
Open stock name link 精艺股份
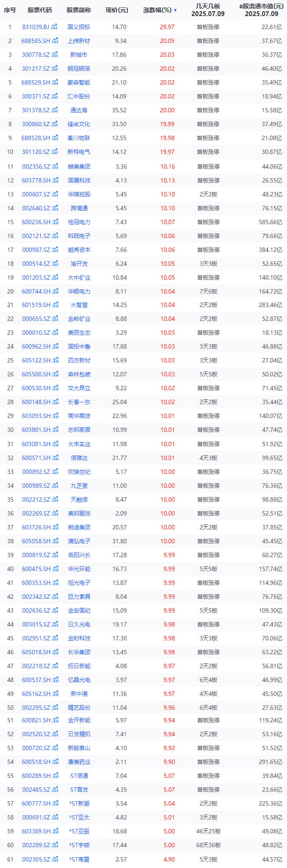click(79, 708)
